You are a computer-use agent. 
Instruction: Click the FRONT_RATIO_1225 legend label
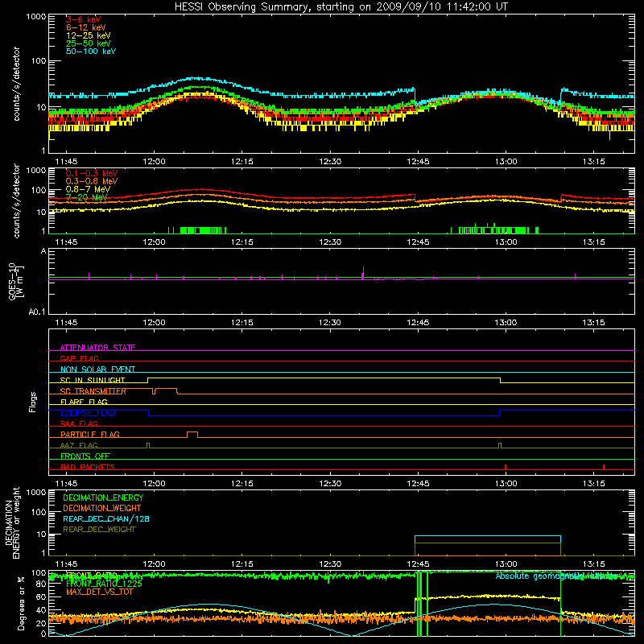click(104, 584)
